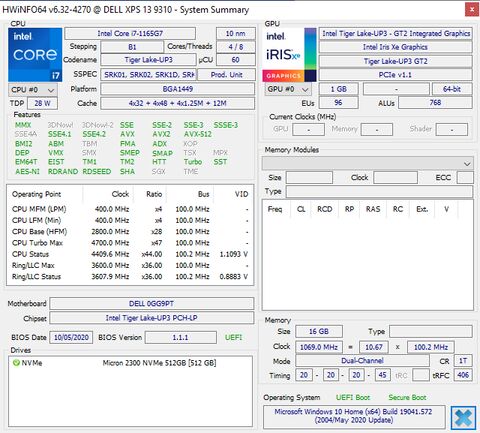Click the blue X close icon at the bottom right
Viewport: 480px width, 433px height.
[463, 418]
